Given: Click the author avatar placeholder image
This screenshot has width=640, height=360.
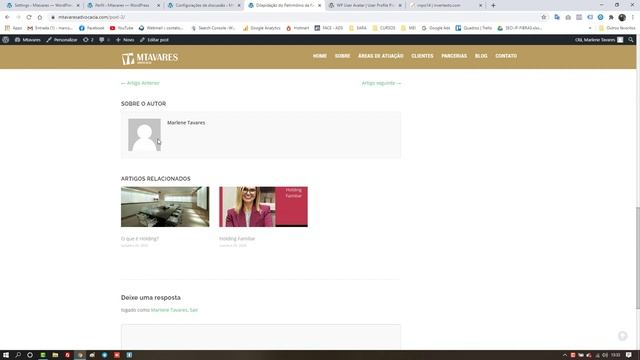Looking at the screenshot, I should click(x=144, y=135).
